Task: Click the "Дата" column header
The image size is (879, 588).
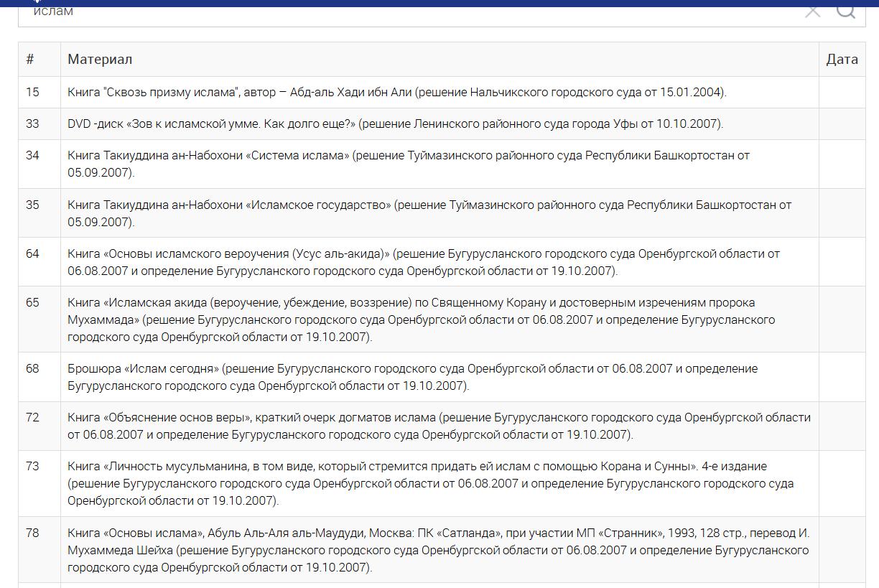Action: [842, 60]
